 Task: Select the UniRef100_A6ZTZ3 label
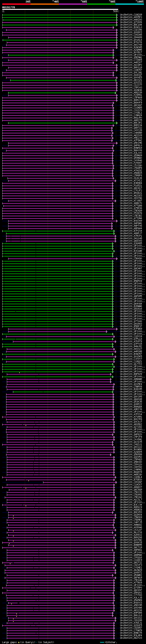(x=131, y=638)
